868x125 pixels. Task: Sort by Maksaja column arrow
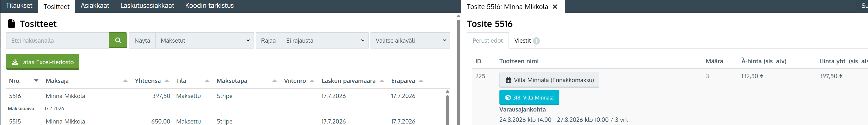[x=125, y=81]
